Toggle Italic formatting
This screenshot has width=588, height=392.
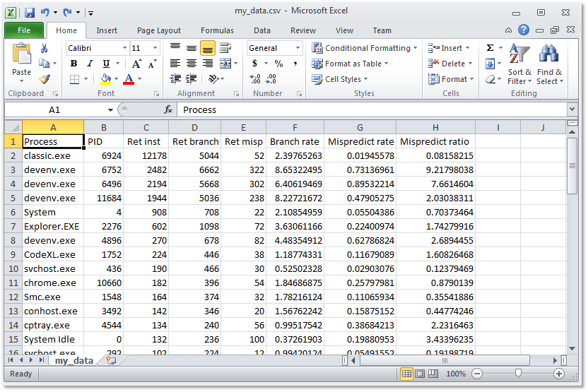(90, 64)
